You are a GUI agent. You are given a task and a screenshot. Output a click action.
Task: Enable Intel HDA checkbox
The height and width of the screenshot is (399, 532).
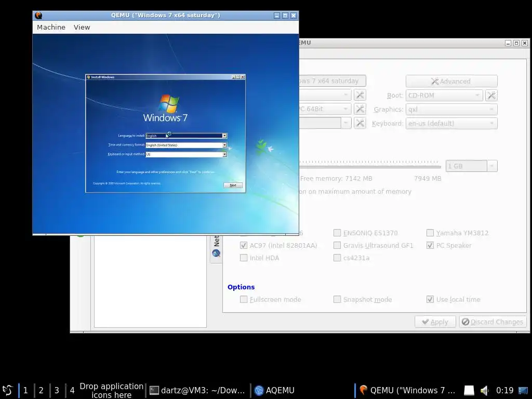coord(243,258)
